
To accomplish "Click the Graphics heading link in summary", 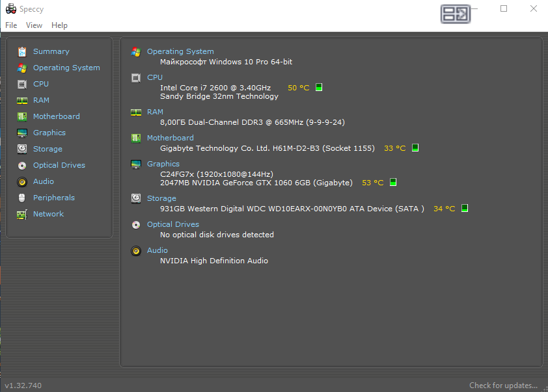I will point(163,164).
